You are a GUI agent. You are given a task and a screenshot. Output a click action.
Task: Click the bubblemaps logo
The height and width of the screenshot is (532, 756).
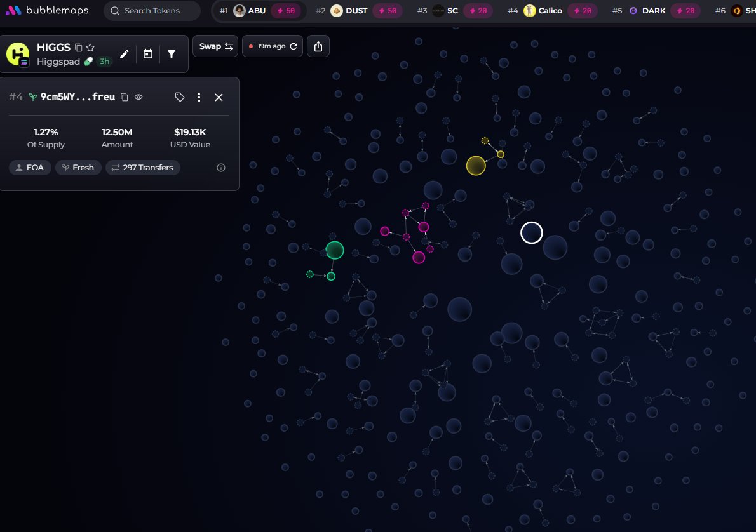[47, 10]
